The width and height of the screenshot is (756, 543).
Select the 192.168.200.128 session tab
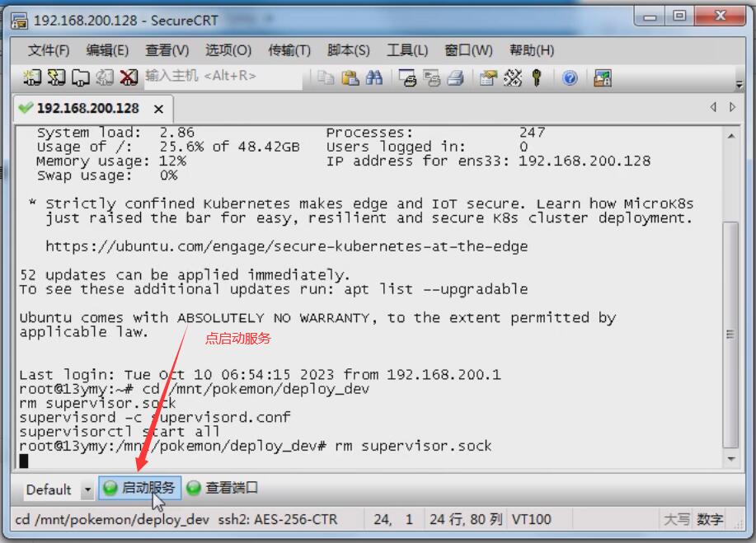click(87, 108)
